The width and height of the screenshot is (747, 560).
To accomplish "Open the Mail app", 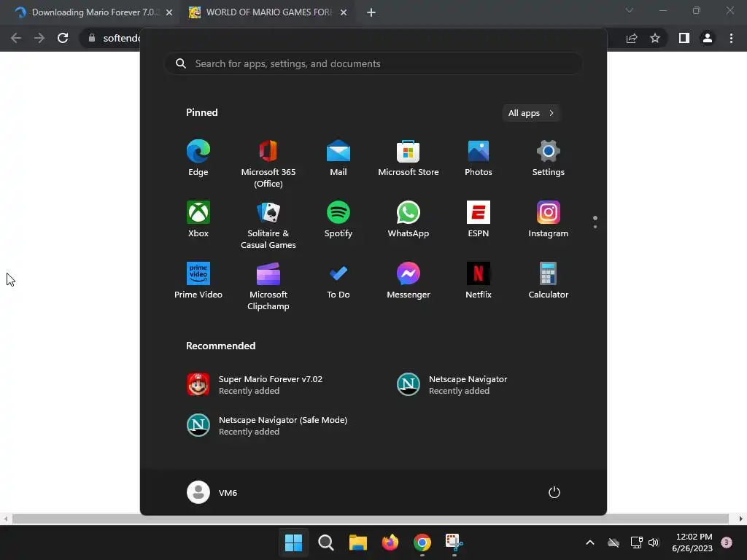I will pyautogui.click(x=338, y=158).
